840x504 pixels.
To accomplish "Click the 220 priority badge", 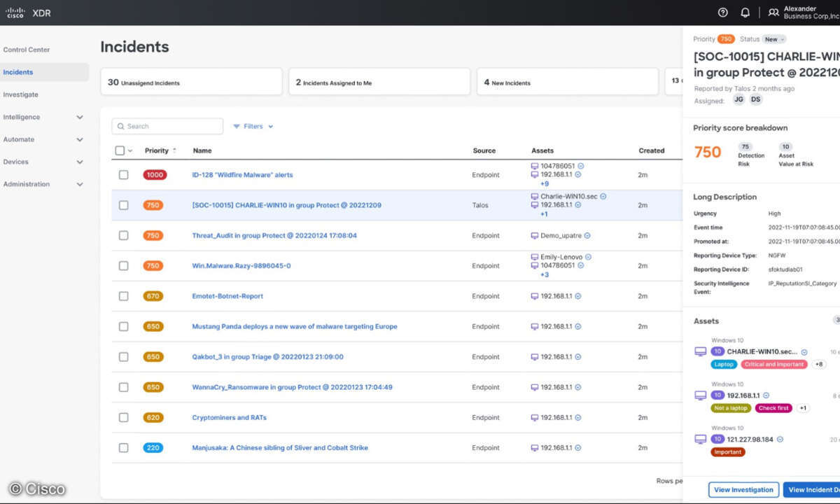I will click(153, 448).
